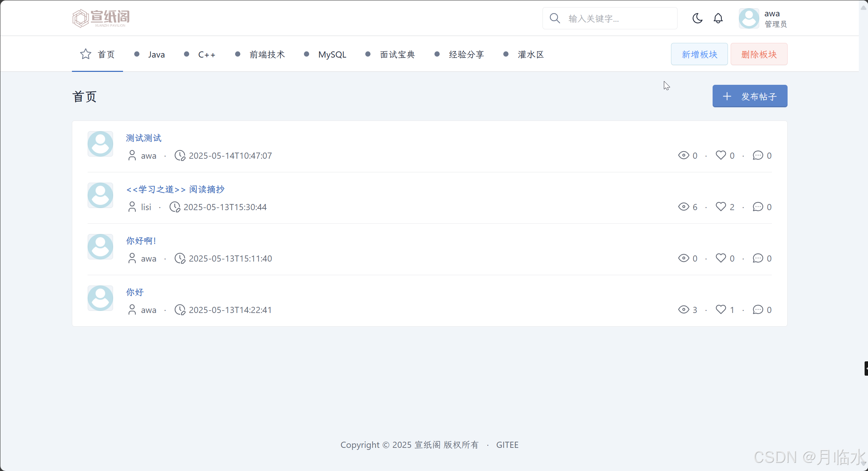Click the eye views icon on 你好 post
This screenshot has width=868, height=471.
pos(684,310)
